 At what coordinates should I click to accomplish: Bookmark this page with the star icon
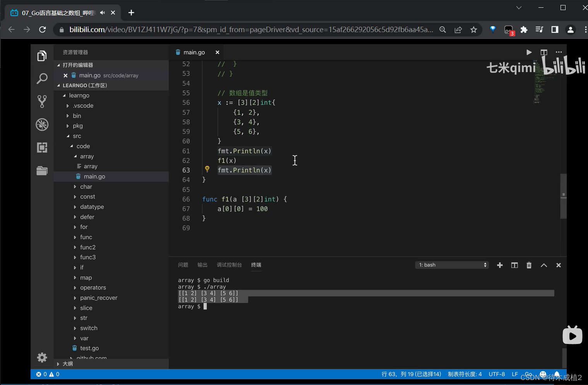pos(473,30)
